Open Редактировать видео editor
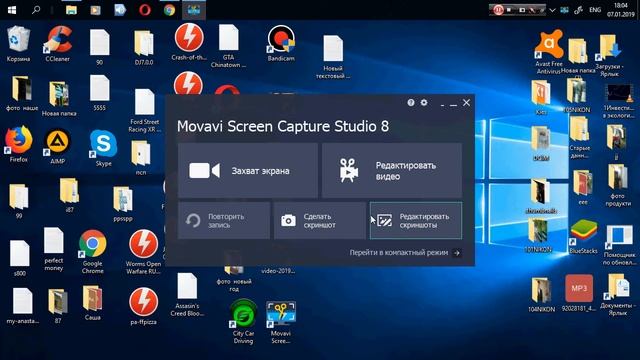 392,171
